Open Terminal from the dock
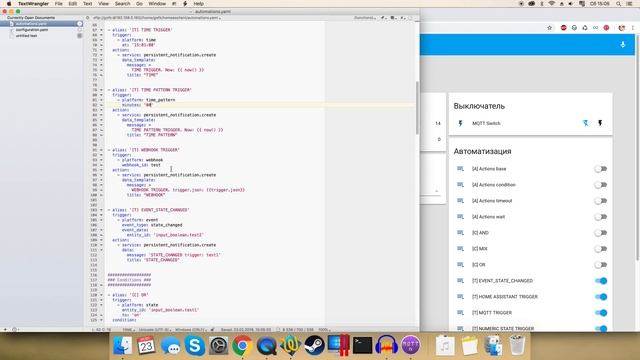This screenshot has width=640, height=360. pos(362,345)
